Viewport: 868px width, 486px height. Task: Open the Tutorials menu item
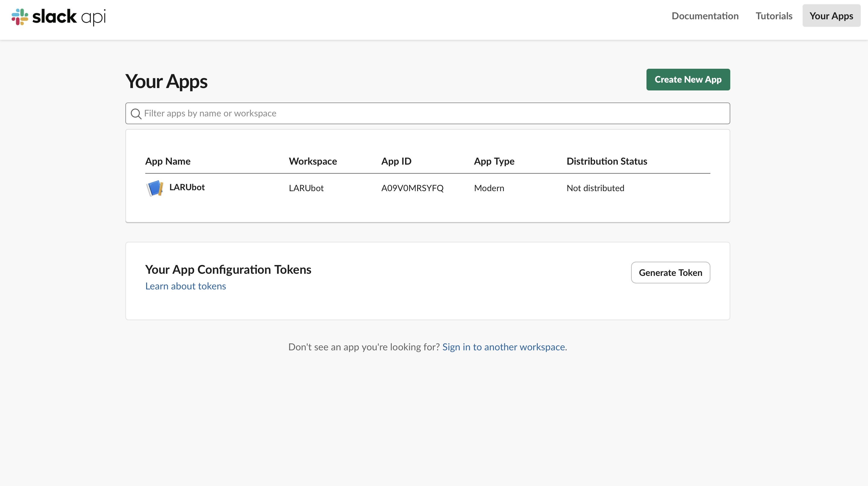click(774, 16)
